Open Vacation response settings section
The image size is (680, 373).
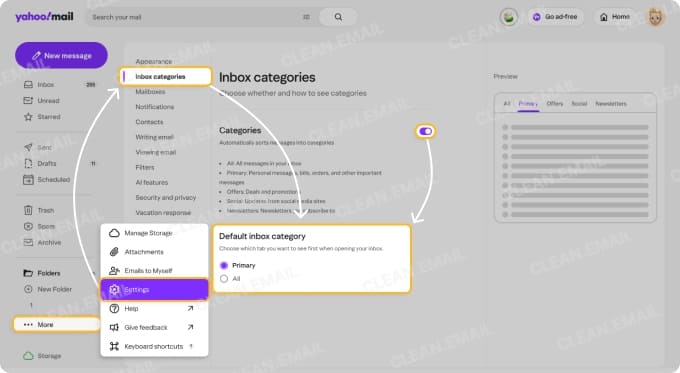point(163,213)
